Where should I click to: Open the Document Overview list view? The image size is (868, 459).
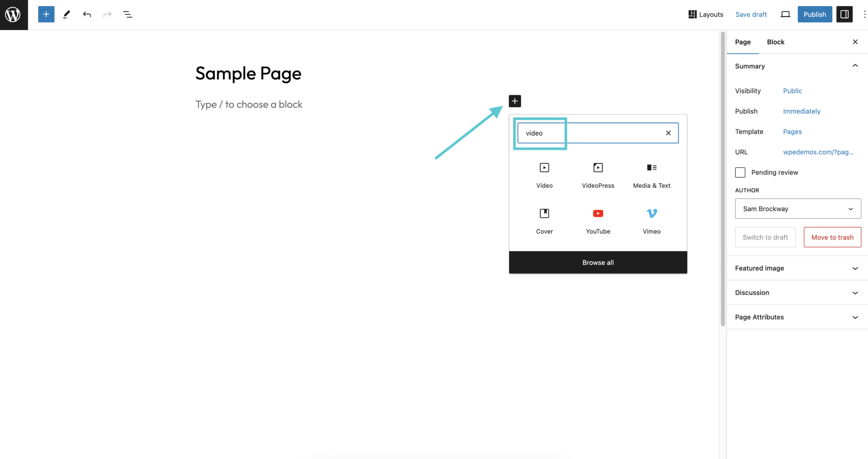(128, 14)
